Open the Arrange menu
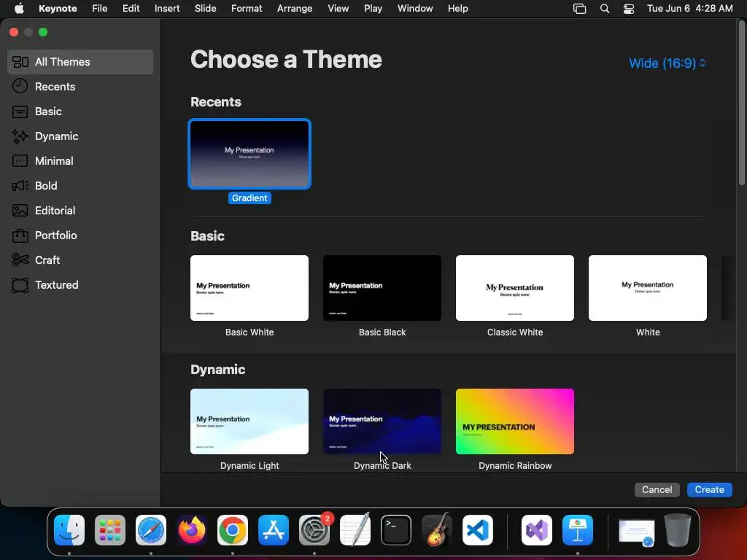The image size is (747, 560). [x=295, y=9]
